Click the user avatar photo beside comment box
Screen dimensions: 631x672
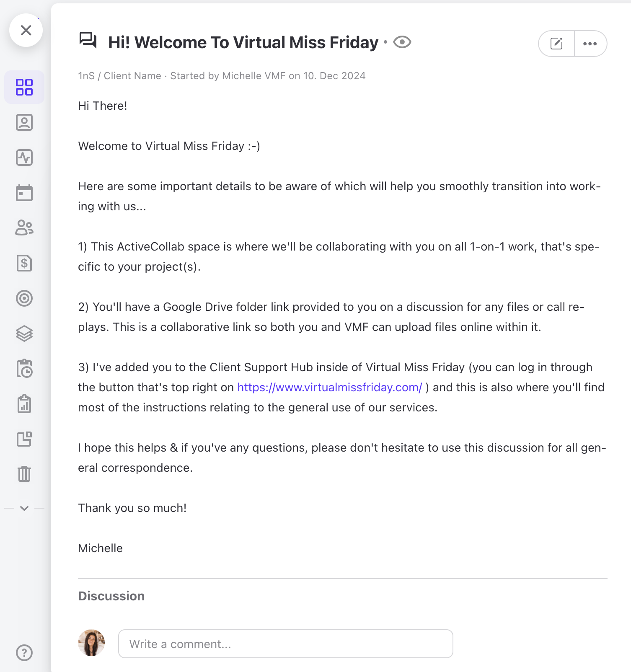tap(91, 643)
